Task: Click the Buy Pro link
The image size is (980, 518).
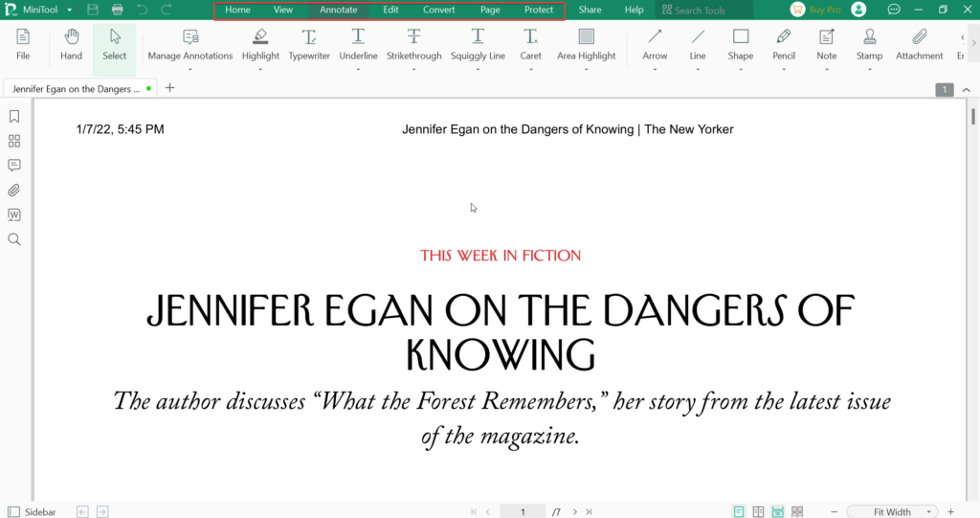Action: [825, 10]
